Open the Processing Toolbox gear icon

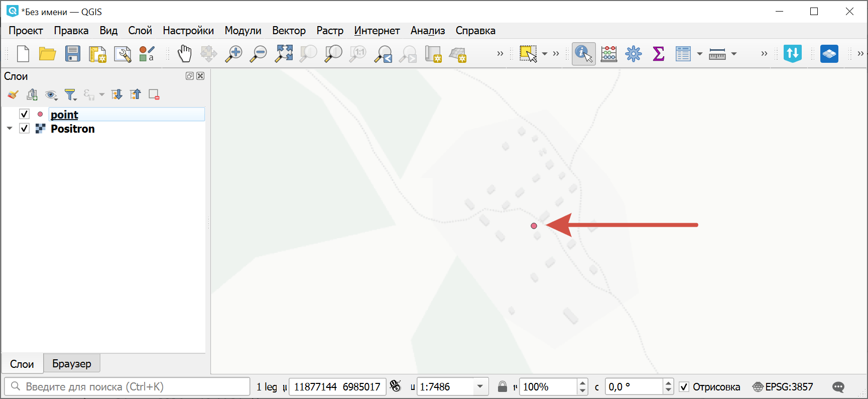[634, 53]
